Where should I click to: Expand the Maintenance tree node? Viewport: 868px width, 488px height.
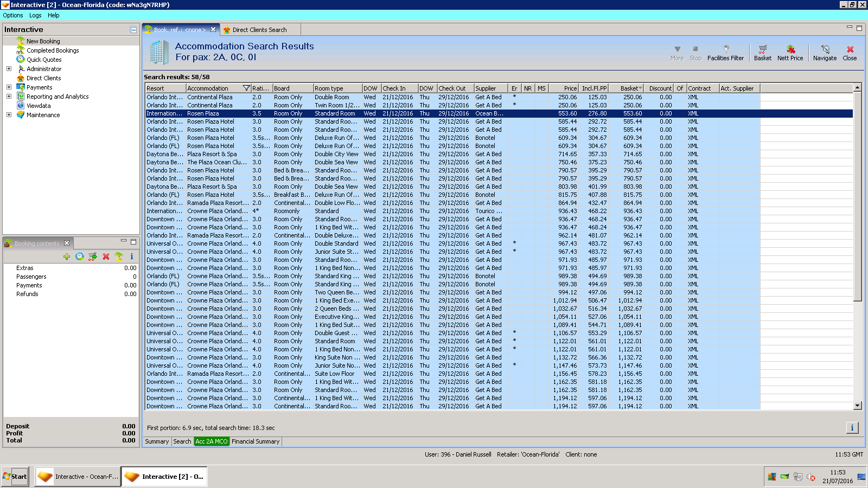[9, 115]
